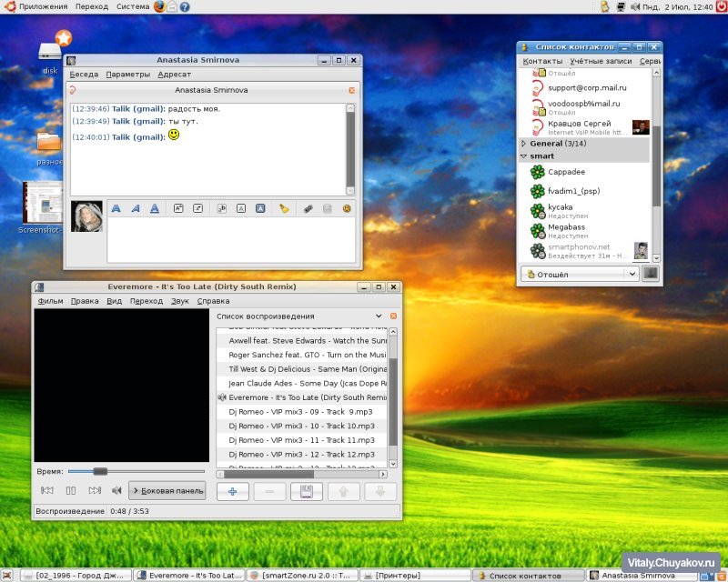Click Anastasia's buddy avatar in the chat window
The height and width of the screenshot is (582, 728).
coord(86,216)
